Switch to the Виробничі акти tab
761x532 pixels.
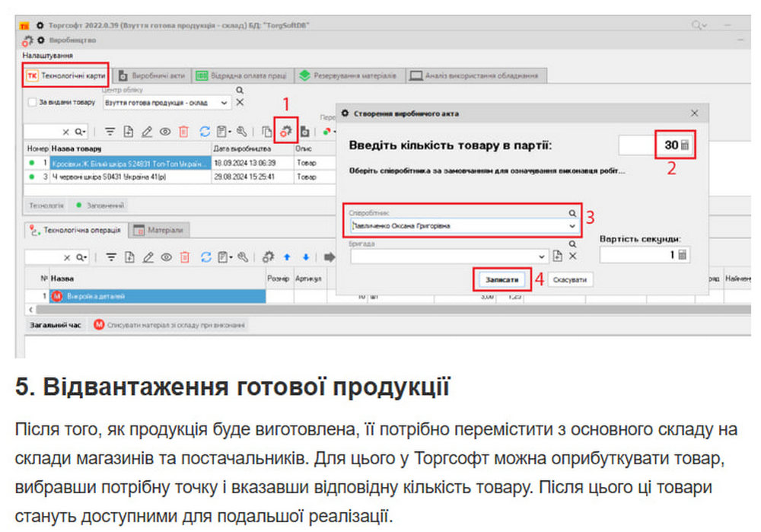(x=151, y=75)
